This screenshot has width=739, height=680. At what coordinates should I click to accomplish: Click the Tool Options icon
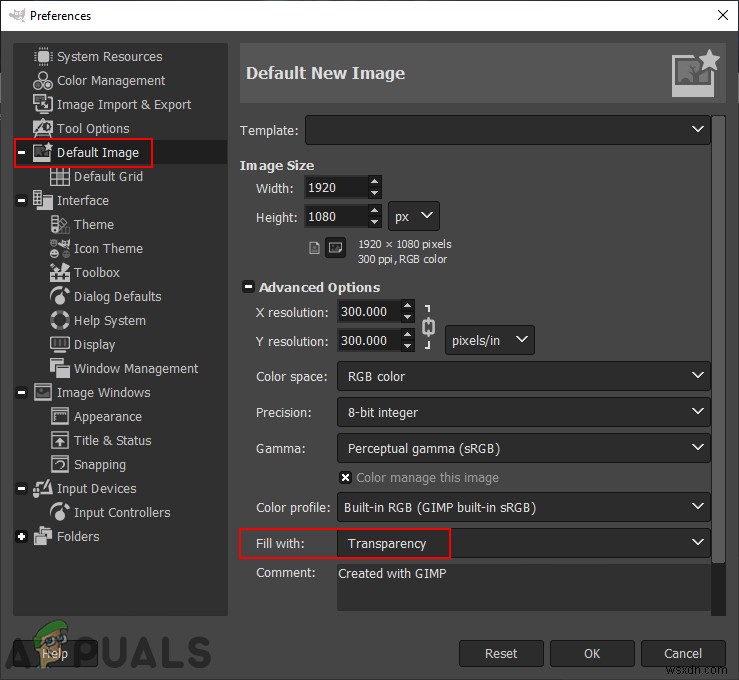43,128
